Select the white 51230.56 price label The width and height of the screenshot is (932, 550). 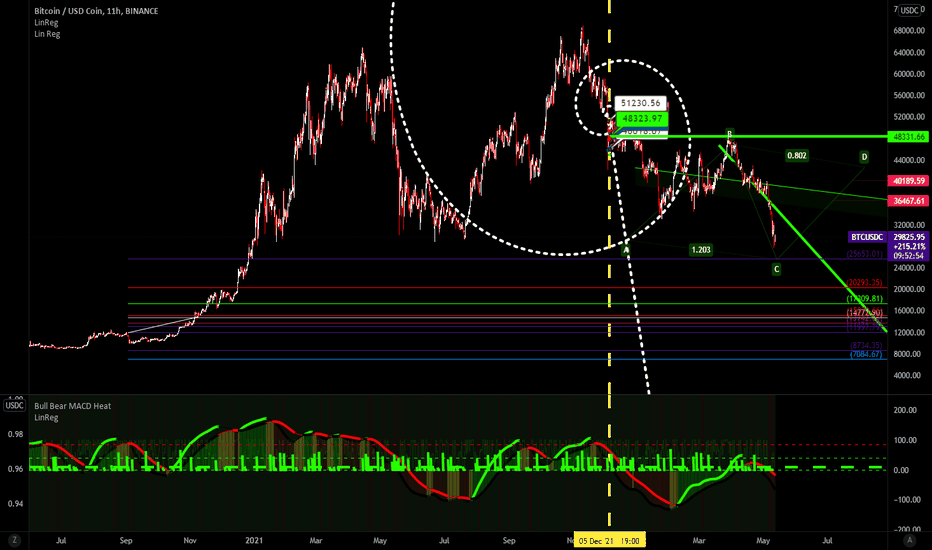coord(641,103)
